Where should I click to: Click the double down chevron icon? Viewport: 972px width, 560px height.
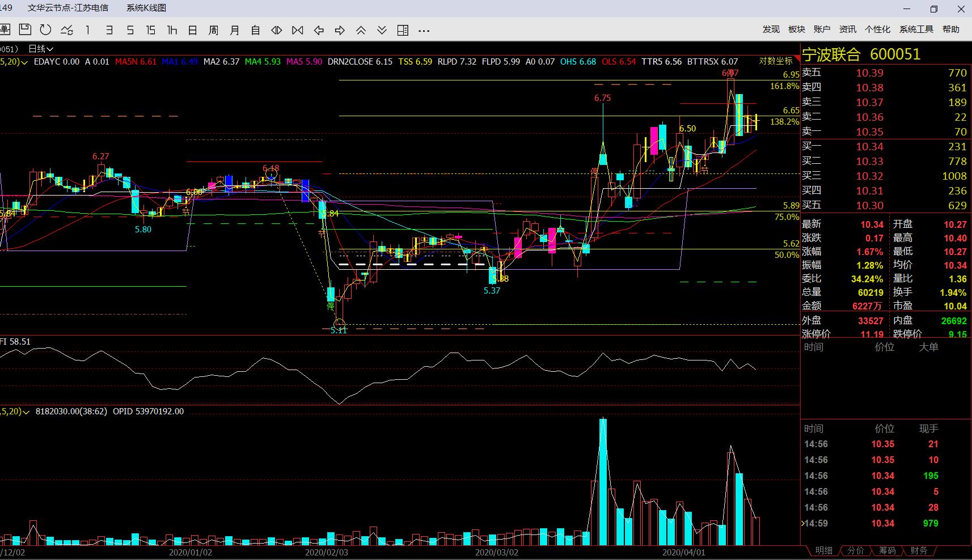tap(382, 30)
